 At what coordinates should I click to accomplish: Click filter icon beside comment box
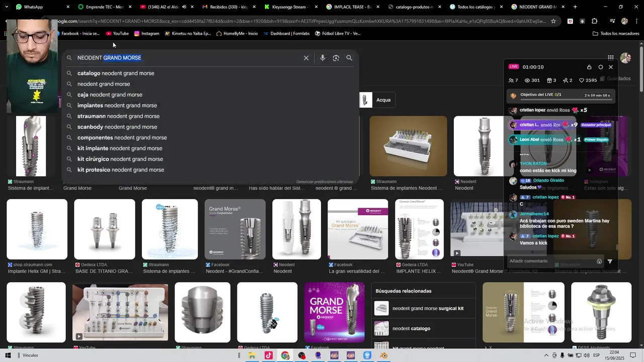pos(610,261)
